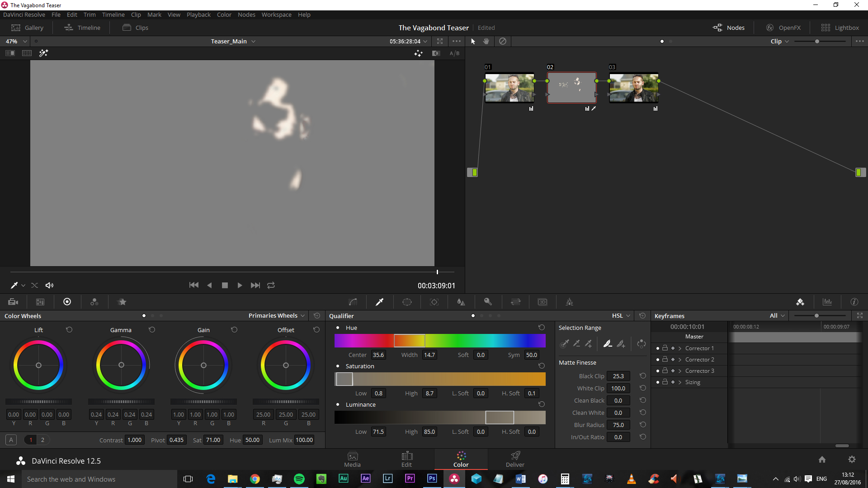Open the Nodes panel

[x=728, y=28]
